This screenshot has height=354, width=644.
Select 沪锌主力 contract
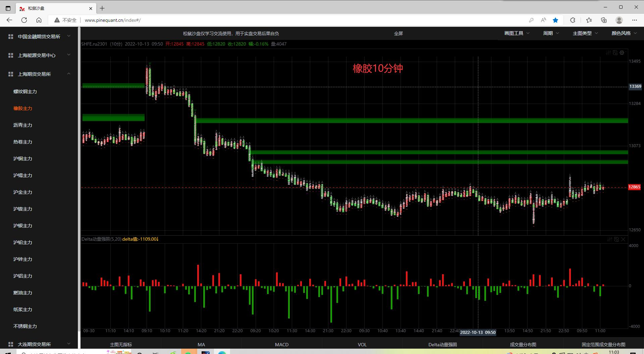point(23,259)
